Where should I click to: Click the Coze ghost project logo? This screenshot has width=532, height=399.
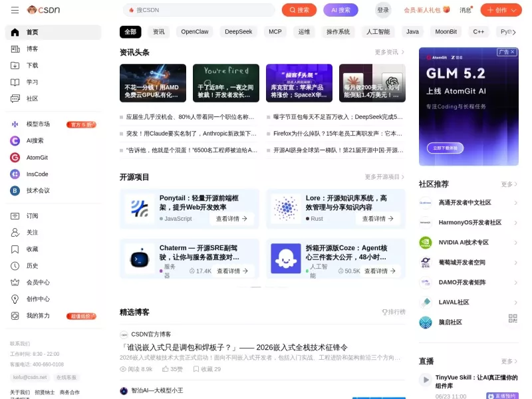pos(286,259)
